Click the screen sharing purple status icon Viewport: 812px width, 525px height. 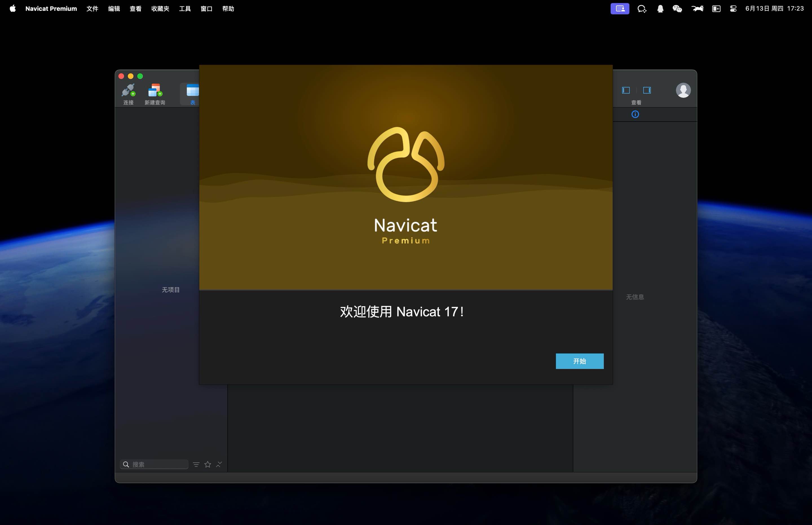(x=620, y=8)
